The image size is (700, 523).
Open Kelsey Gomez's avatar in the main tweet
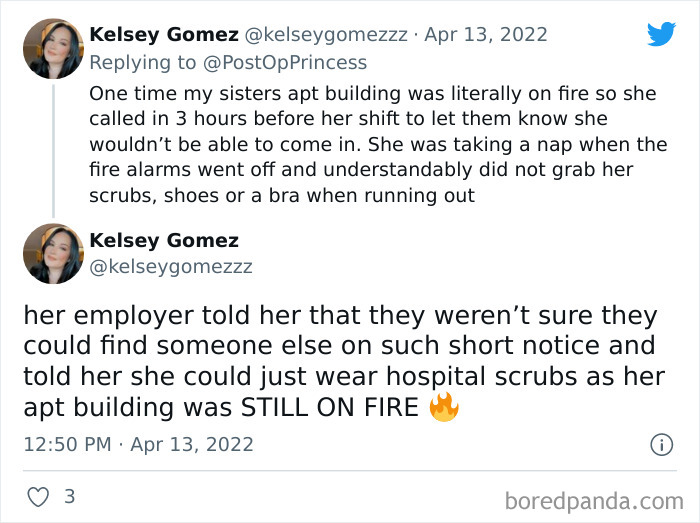pos(53,254)
